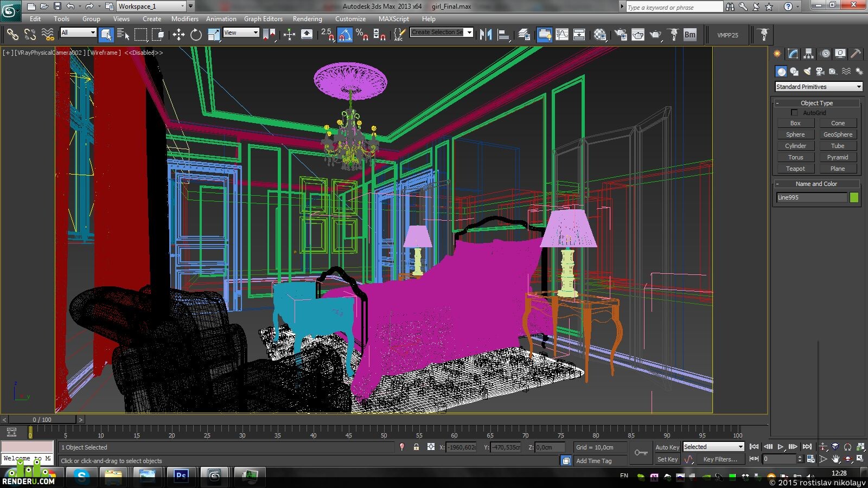Click the Mirror tool icon
This screenshot has width=868, height=488.
[x=486, y=35]
